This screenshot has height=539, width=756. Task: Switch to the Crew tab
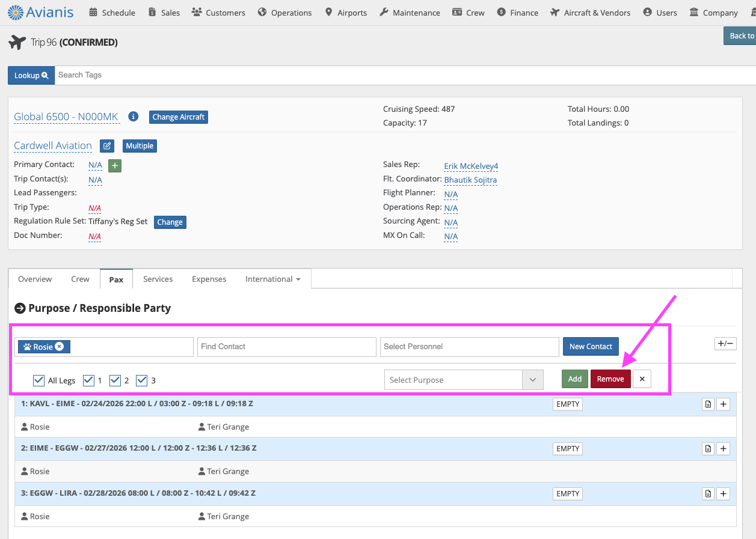click(80, 279)
